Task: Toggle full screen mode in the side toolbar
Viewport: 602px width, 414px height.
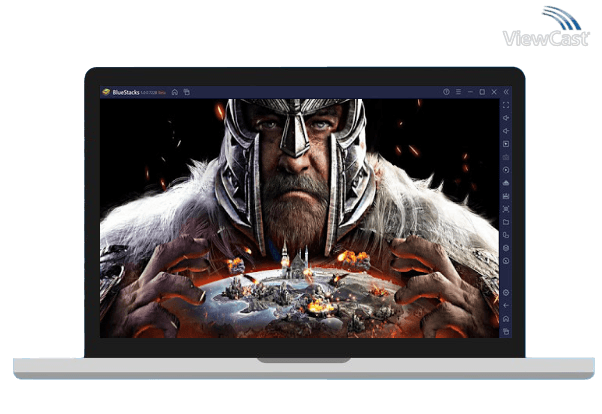Action: tap(506, 105)
